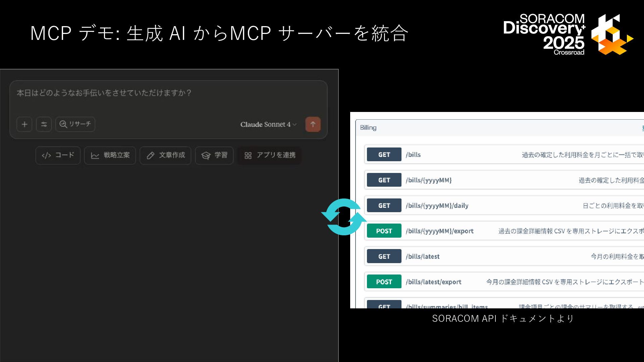Screen dimensions: 644x362
Task: Expand the GET /bills/{yyyyMM} endpoint
Action: (x=504, y=180)
